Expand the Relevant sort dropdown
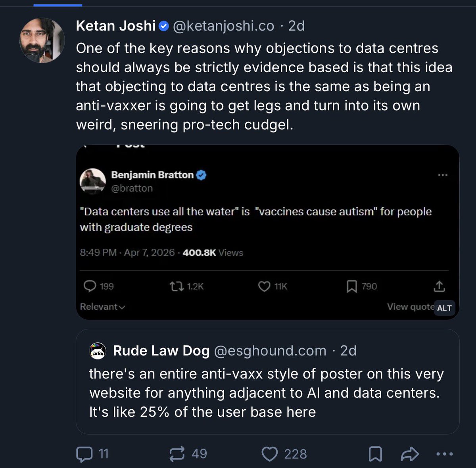Viewport: 476px width, 468px height. tap(102, 307)
